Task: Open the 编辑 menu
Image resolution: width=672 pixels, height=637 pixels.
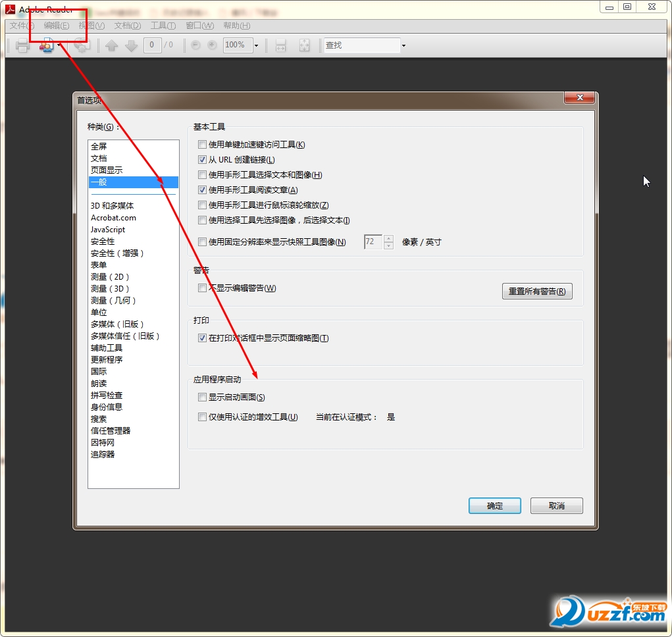Action: pyautogui.click(x=56, y=26)
